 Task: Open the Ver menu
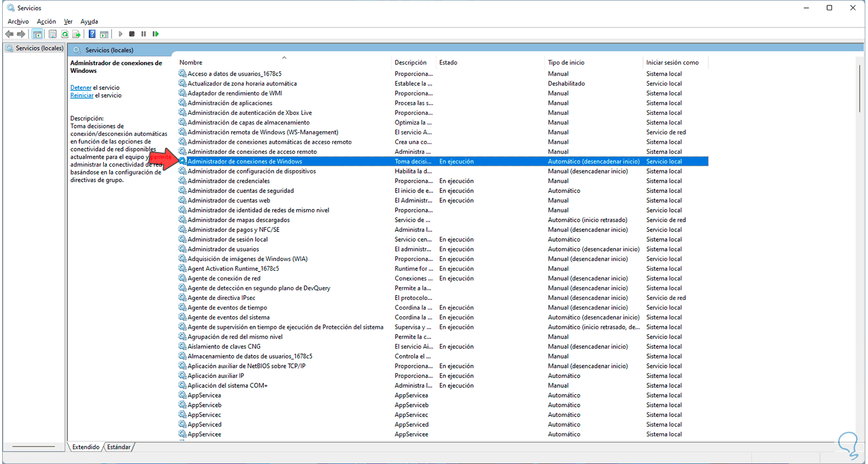(x=68, y=22)
